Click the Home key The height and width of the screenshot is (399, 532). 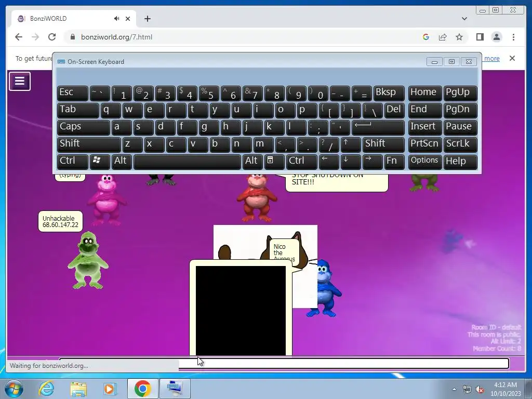[425, 94]
